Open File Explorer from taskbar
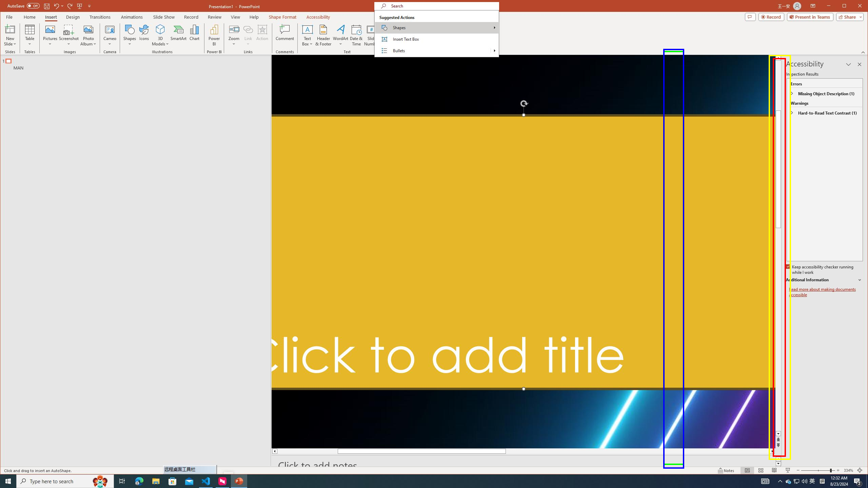This screenshot has height=488, width=868. pos(156,481)
